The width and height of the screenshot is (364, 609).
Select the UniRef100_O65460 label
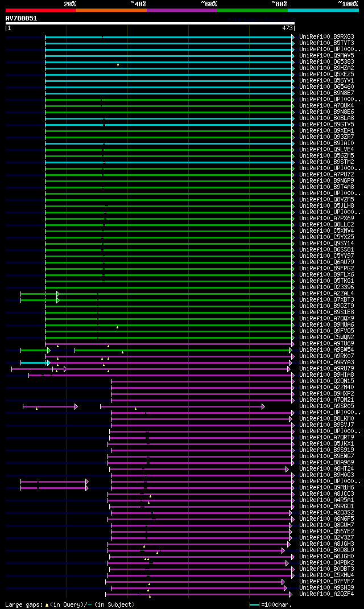[x=326, y=87]
